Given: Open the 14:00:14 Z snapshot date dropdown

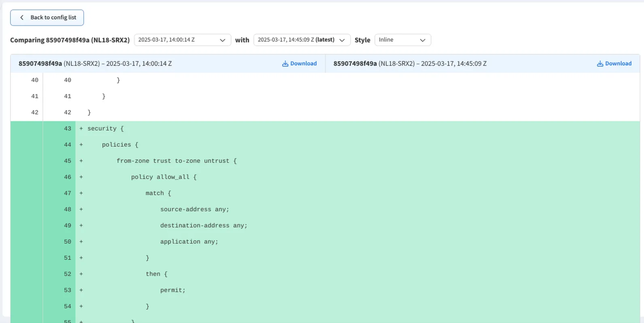Looking at the screenshot, I should [x=182, y=40].
